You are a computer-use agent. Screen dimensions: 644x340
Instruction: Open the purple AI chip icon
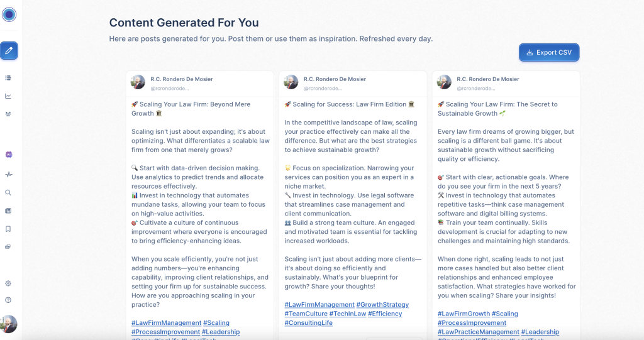coord(9,155)
